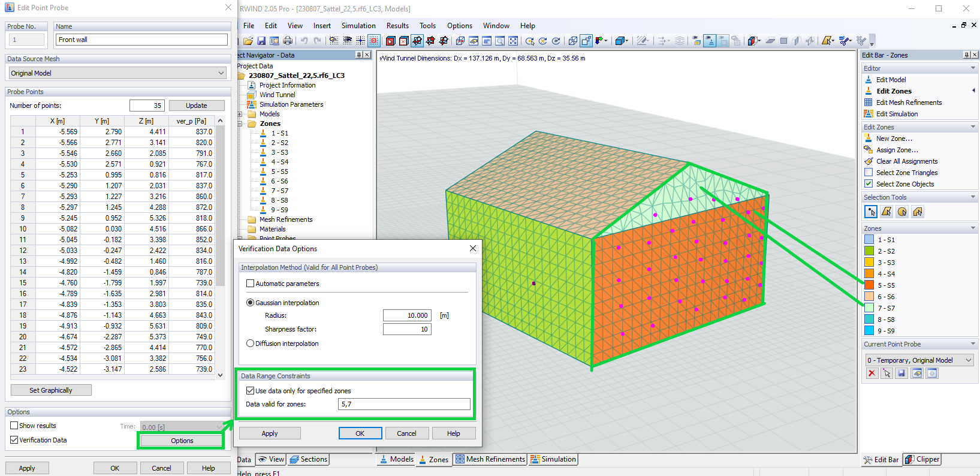Collapse the Current Point Probe section header
Screen dimensions: 980x476
click(x=973, y=344)
